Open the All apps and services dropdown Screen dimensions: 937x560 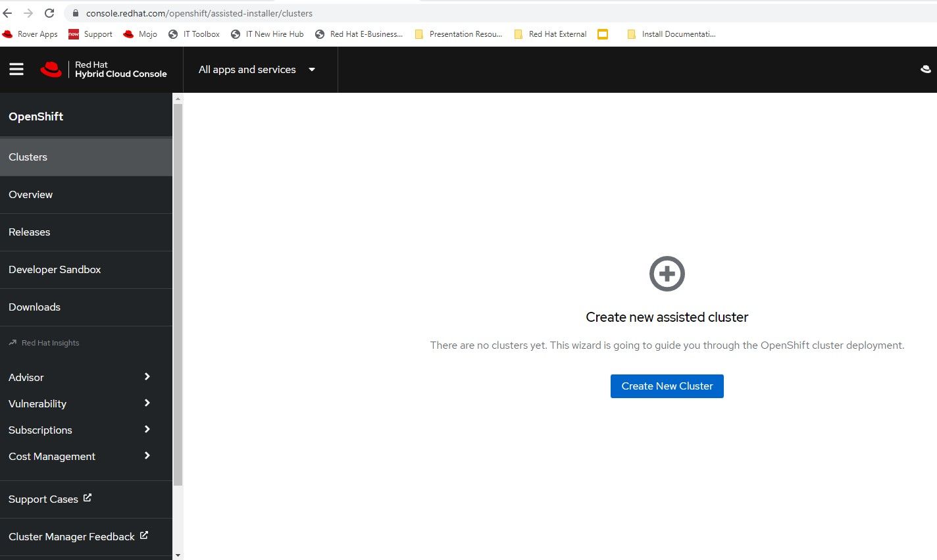(257, 70)
